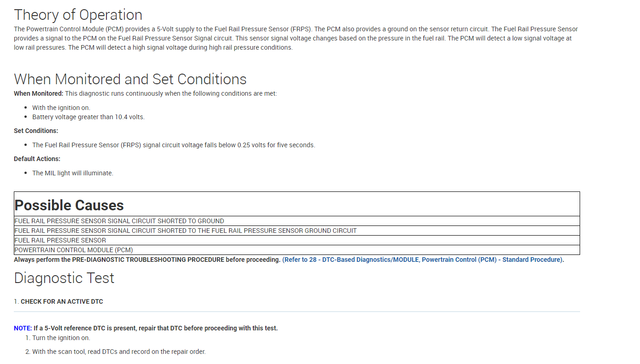Select the signal circuit shorted to ground row
The height and width of the screenshot is (364, 640).
click(119, 221)
